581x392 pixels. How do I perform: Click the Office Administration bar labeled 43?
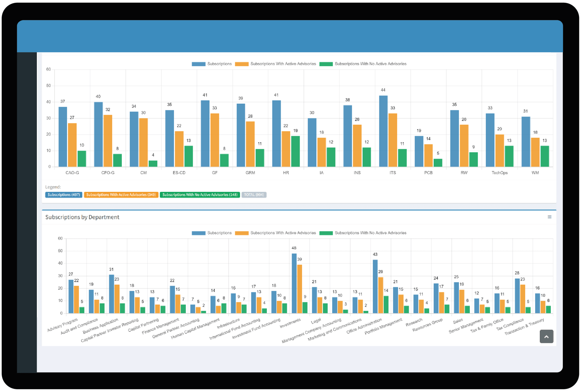click(x=375, y=287)
